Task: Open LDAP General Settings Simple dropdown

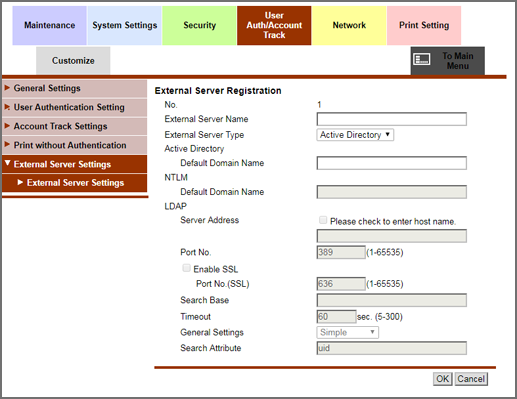Action: (x=347, y=332)
